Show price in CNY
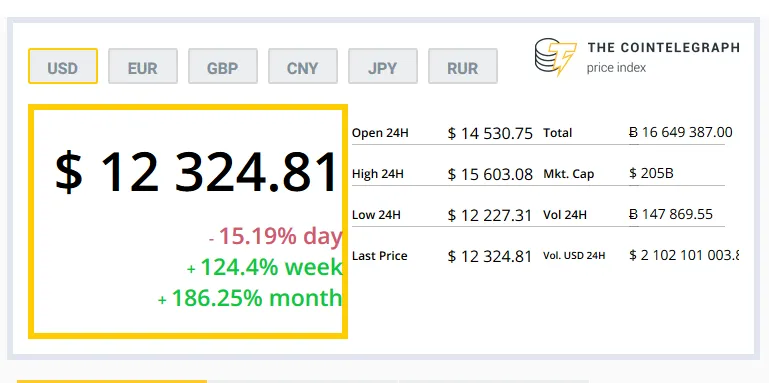The width and height of the screenshot is (769, 383). 303,66
